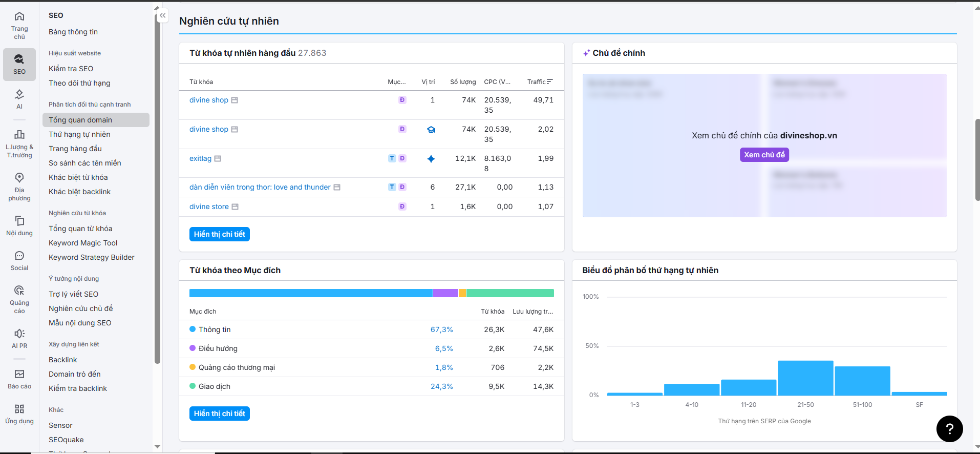Click the Xem chủ đề button
The image size is (980, 454).
click(764, 155)
